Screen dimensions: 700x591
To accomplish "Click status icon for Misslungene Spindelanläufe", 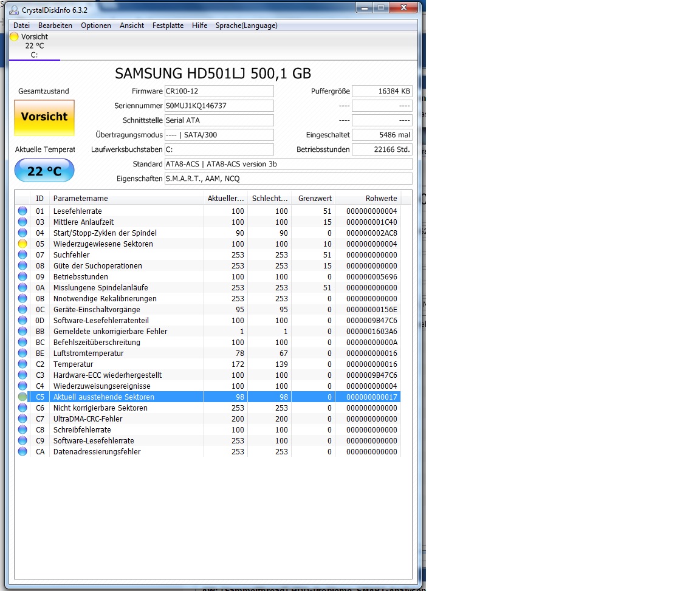I will 22,287.
